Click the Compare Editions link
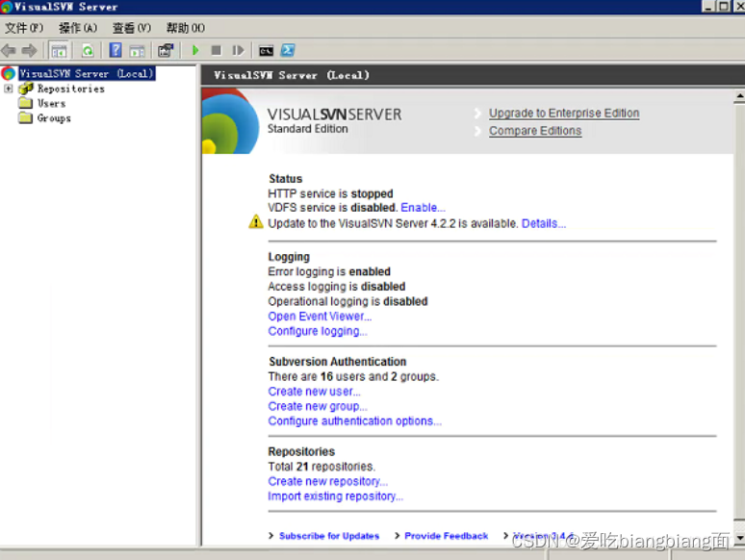 pos(535,131)
